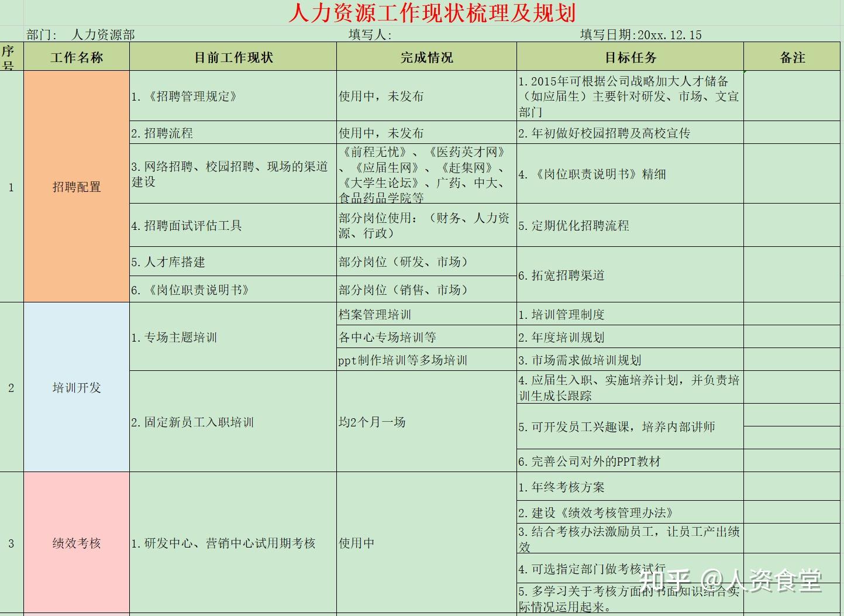This screenshot has height=616, width=844.
Task: Click the 序号 column header
Action: coord(11,57)
